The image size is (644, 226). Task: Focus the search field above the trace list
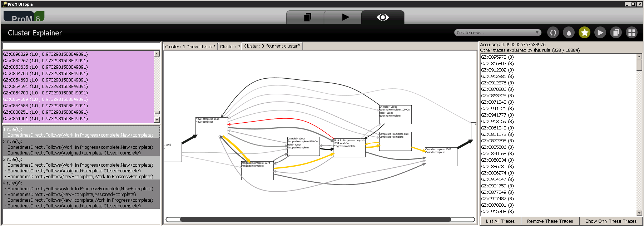point(81,46)
